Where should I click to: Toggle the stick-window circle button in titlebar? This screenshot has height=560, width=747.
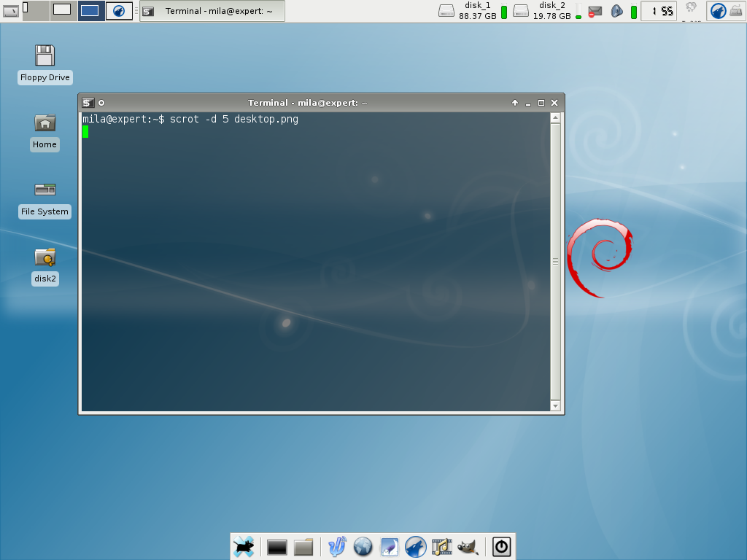coord(101,103)
